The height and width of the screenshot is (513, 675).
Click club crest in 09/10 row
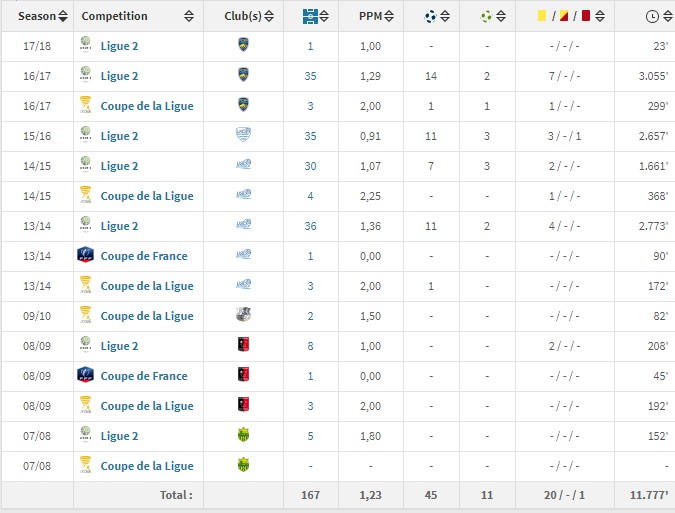(x=243, y=315)
